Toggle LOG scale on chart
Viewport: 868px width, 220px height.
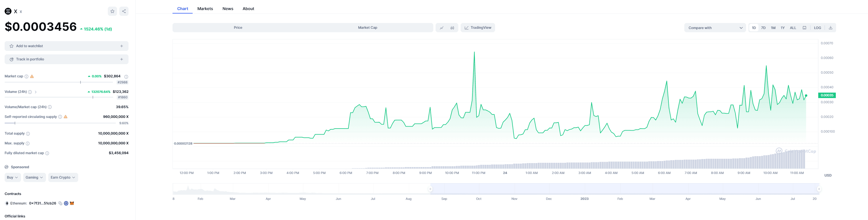pyautogui.click(x=817, y=28)
